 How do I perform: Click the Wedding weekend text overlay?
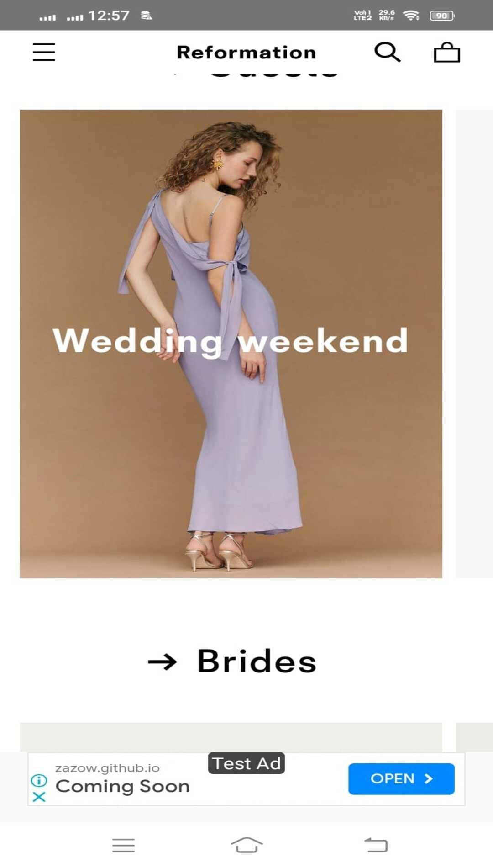(230, 341)
